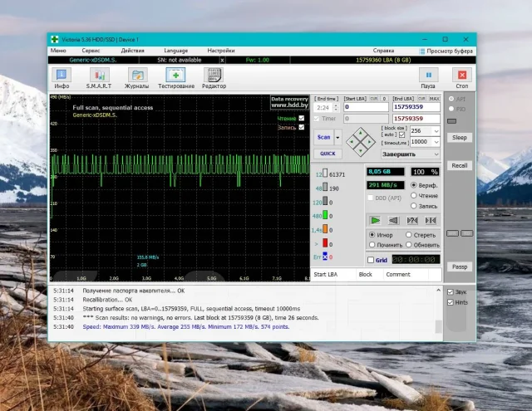Toggle the auto block size checkbox
The width and height of the screenshot is (532, 411).
(402, 135)
